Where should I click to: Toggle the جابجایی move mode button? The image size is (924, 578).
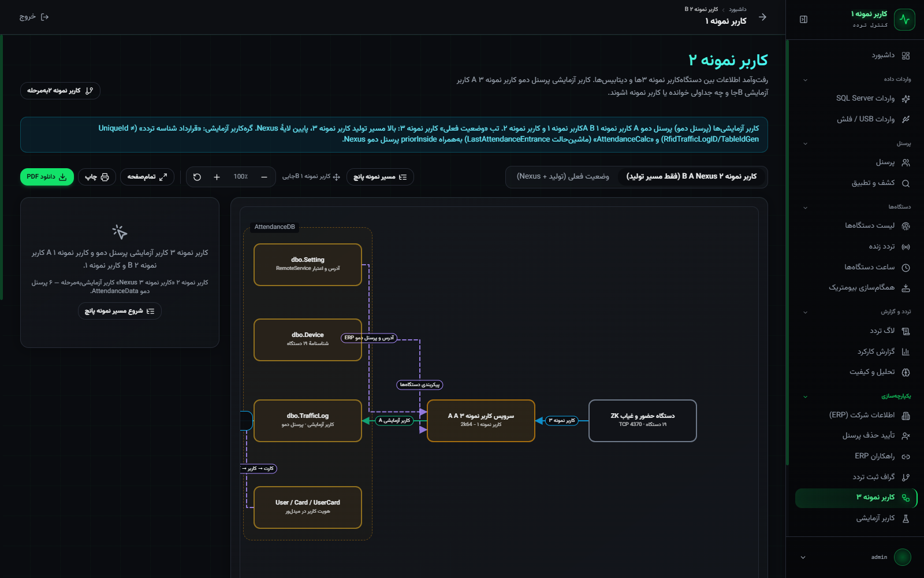tap(311, 177)
